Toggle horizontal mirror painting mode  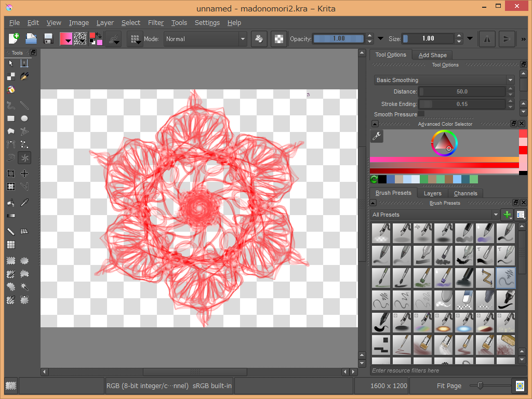487,38
